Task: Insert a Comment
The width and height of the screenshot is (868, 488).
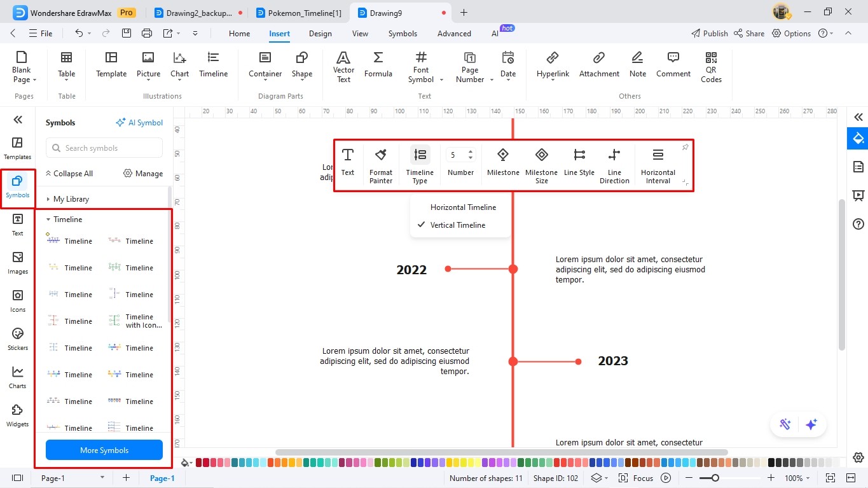Action: pos(673,65)
